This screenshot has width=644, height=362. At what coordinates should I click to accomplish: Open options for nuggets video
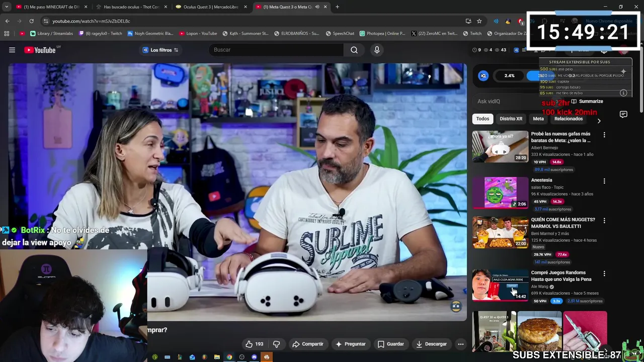coord(604,221)
